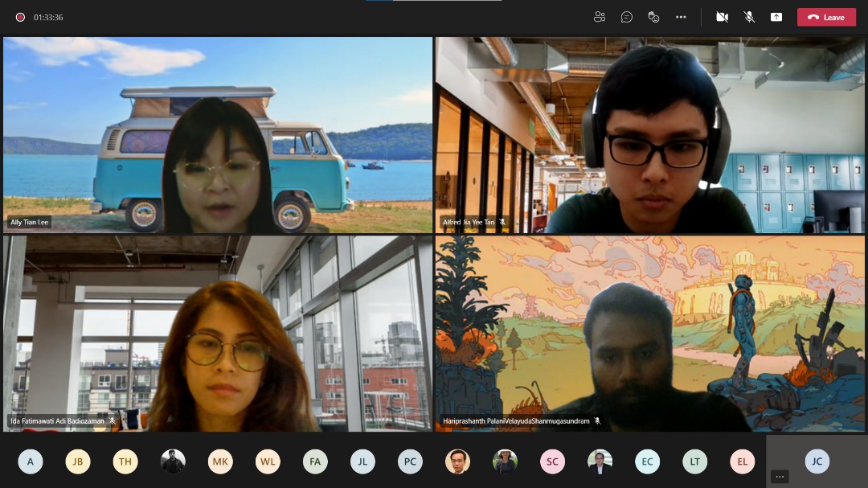Open the ellipsis options beside JC avatar

click(780, 477)
